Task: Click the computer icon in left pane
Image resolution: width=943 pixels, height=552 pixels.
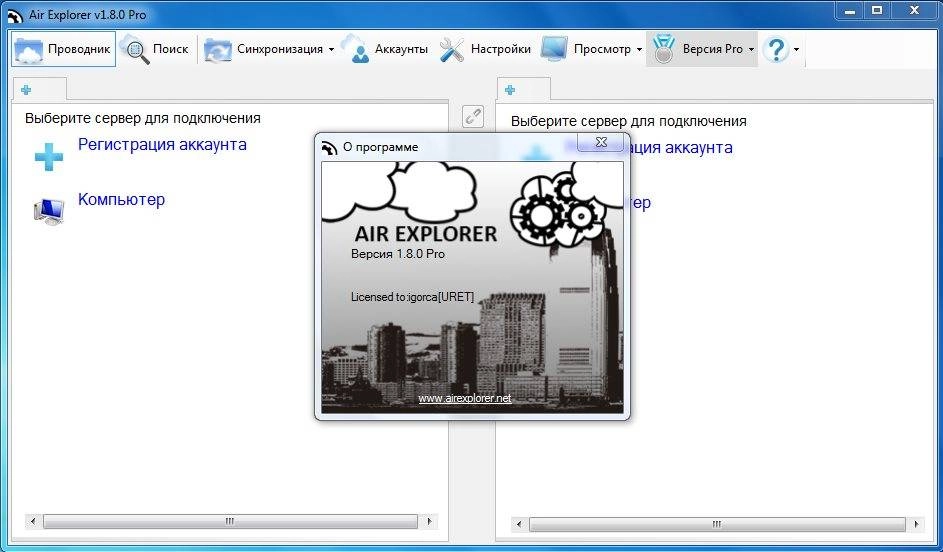Action: tap(49, 211)
